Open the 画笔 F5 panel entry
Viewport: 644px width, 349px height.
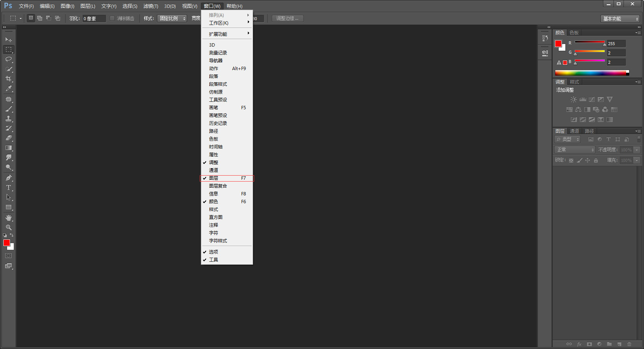pyautogui.click(x=227, y=108)
